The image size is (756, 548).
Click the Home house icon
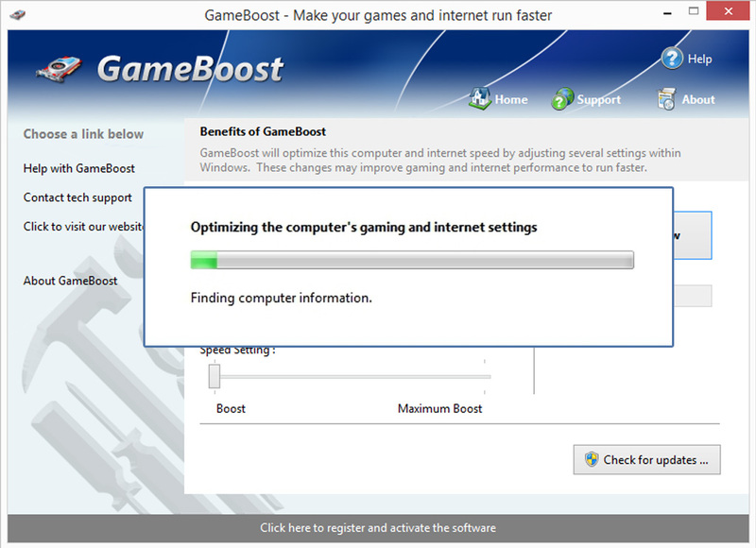[x=480, y=98]
